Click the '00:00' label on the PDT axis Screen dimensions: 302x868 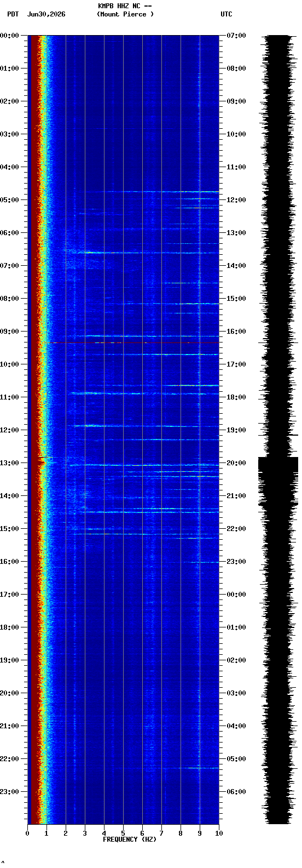tap(9, 36)
